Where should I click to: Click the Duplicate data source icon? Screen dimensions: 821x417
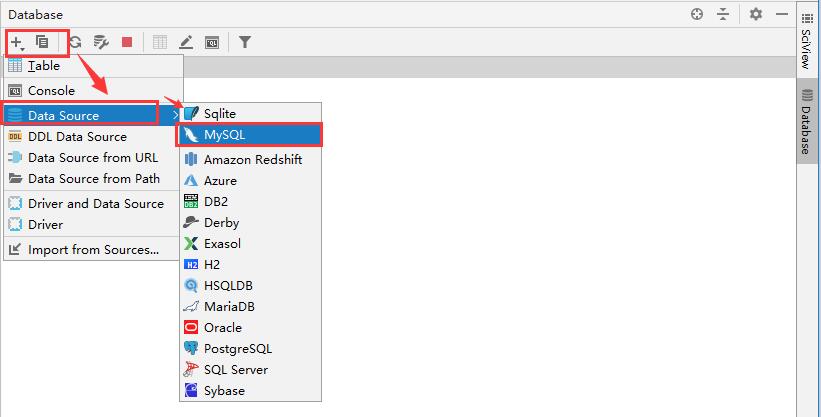click(42, 42)
